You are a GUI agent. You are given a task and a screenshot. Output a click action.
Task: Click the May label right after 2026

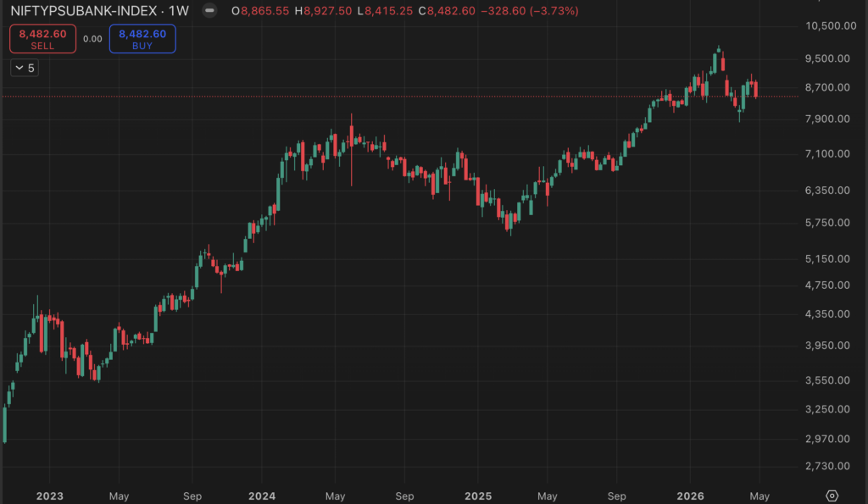tap(759, 496)
